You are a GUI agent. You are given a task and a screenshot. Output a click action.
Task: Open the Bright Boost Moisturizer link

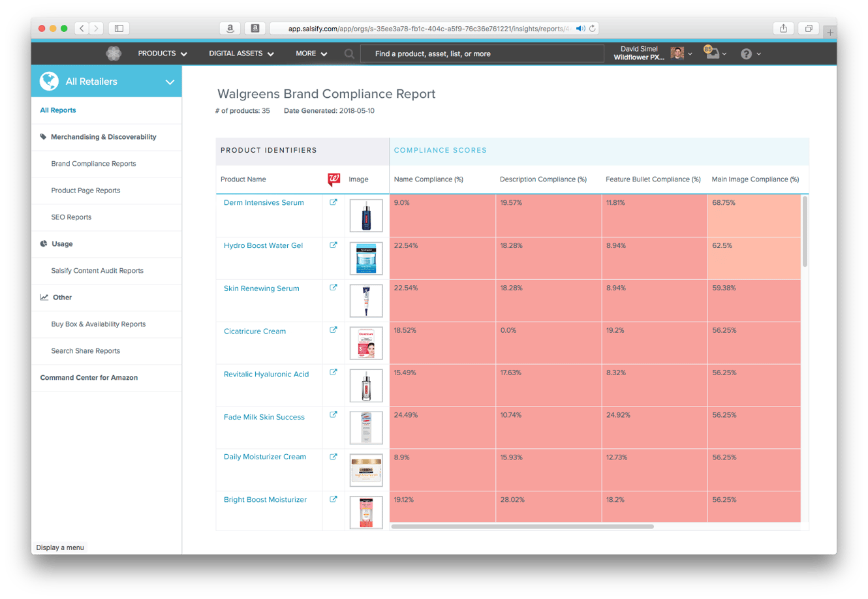pos(265,500)
